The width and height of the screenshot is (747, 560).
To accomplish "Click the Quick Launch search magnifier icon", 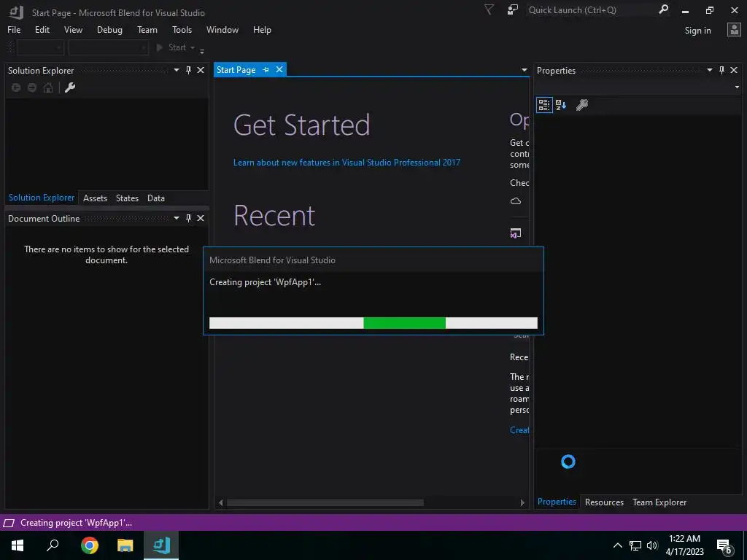I will click(663, 9).
